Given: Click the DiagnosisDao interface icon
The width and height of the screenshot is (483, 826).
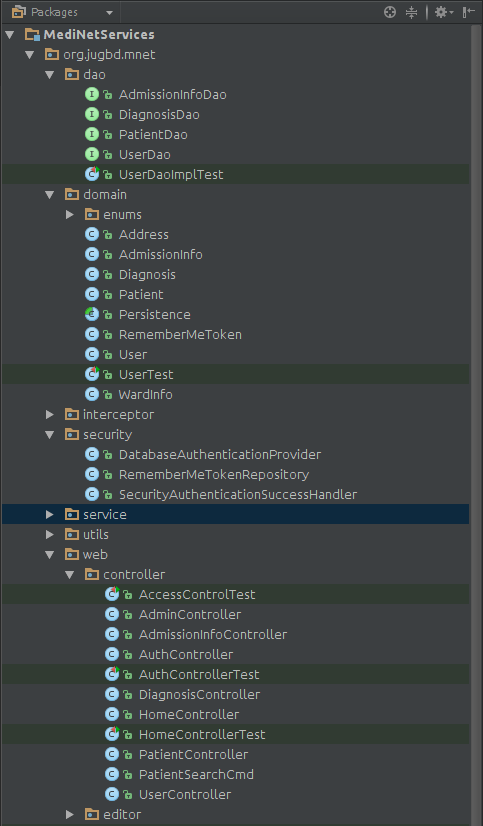Looking at the screenshot, I should coord(92,115).
